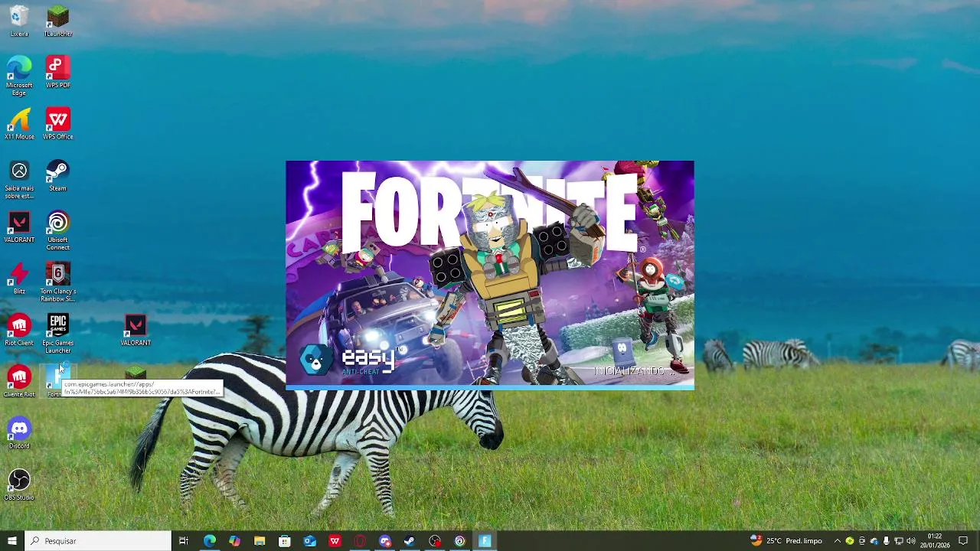Click the INICIALIZANDO status text
Viewport: 980px width, 551px height.
coord(634,371)
